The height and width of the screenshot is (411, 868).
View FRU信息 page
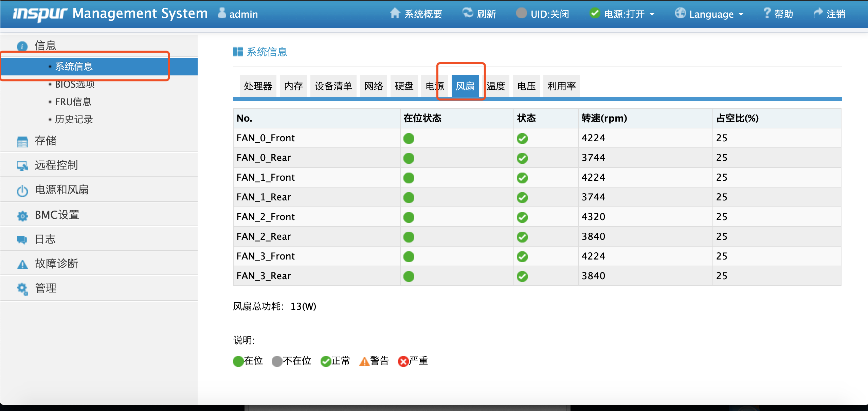pyautogui.click(x=73, y=102)
